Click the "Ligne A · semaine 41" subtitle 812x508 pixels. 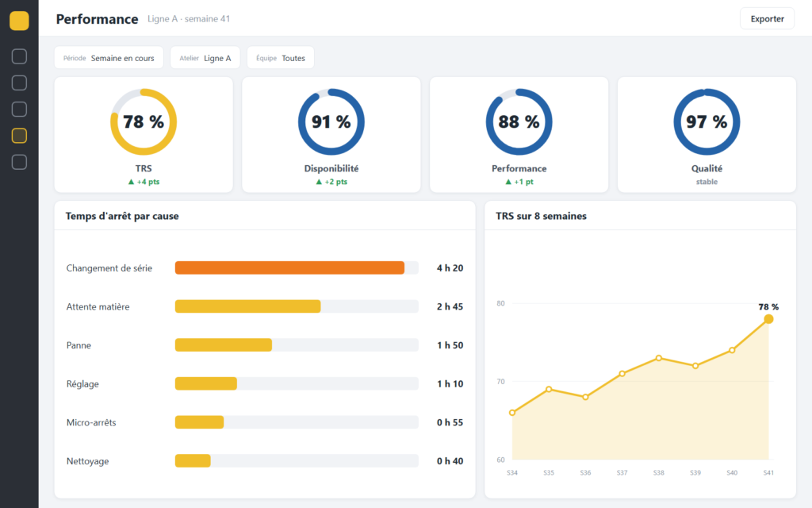coord(189,19)
